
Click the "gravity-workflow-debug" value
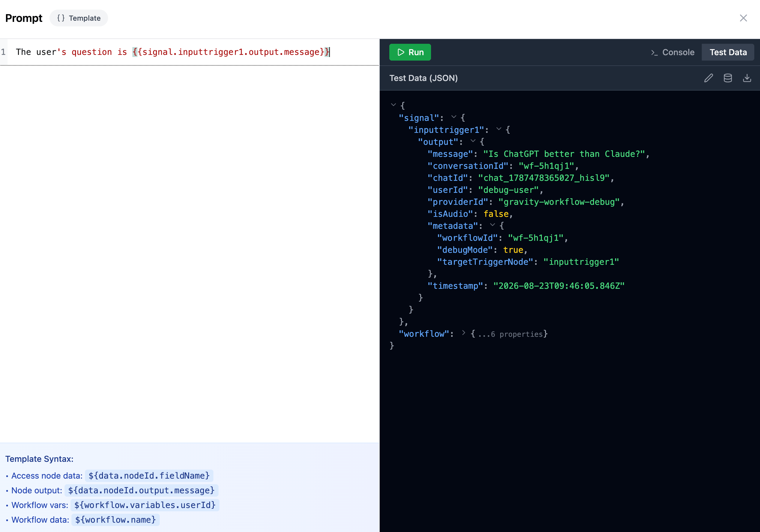tap(559, 202)
